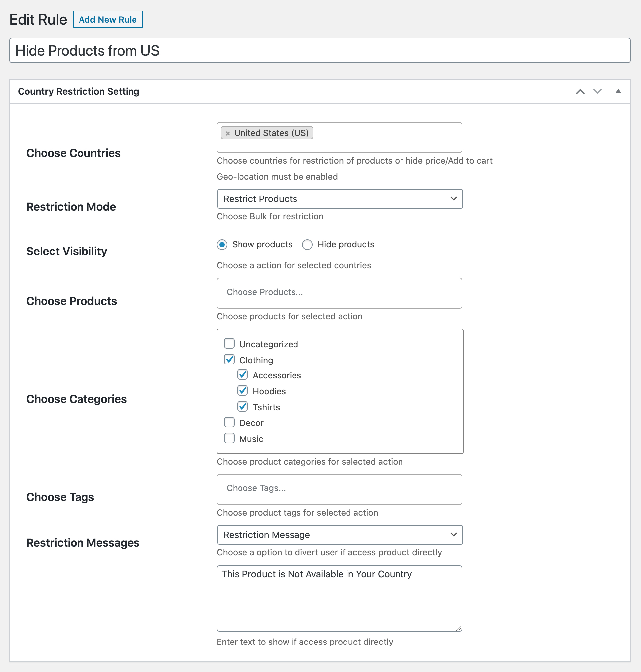Click the move-up chevron on Country Restriction Setting

580,91
